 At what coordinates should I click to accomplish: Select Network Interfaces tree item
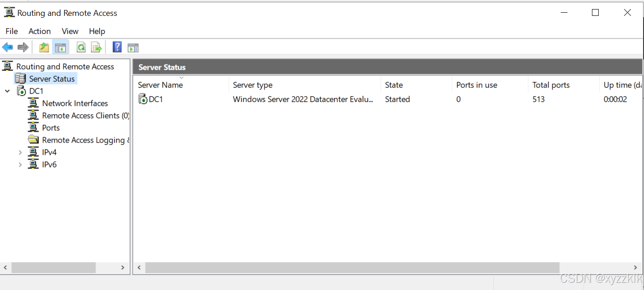click(x=75, y=103)
